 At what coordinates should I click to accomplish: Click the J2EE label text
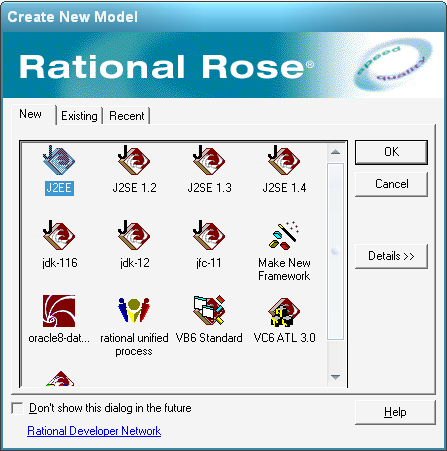click(59, 188)
